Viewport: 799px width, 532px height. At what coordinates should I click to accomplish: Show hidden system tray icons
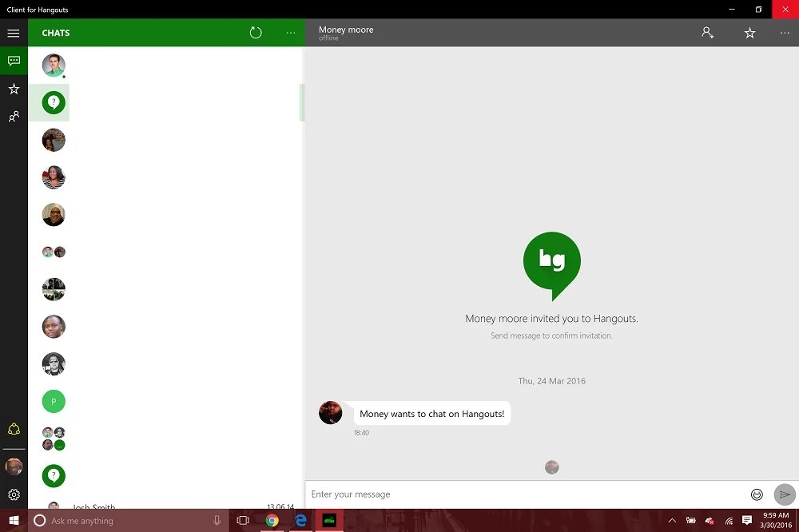[672, 520]
